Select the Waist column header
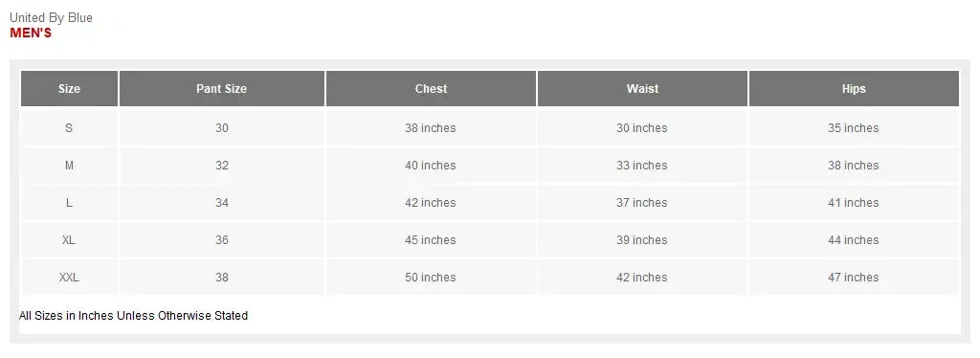 642,89
